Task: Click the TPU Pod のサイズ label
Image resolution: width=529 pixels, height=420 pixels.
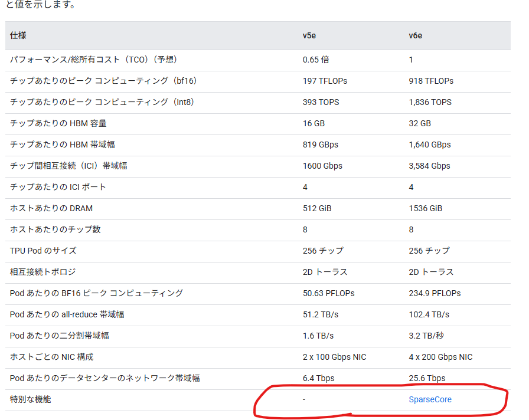Action: coord(43,251)
